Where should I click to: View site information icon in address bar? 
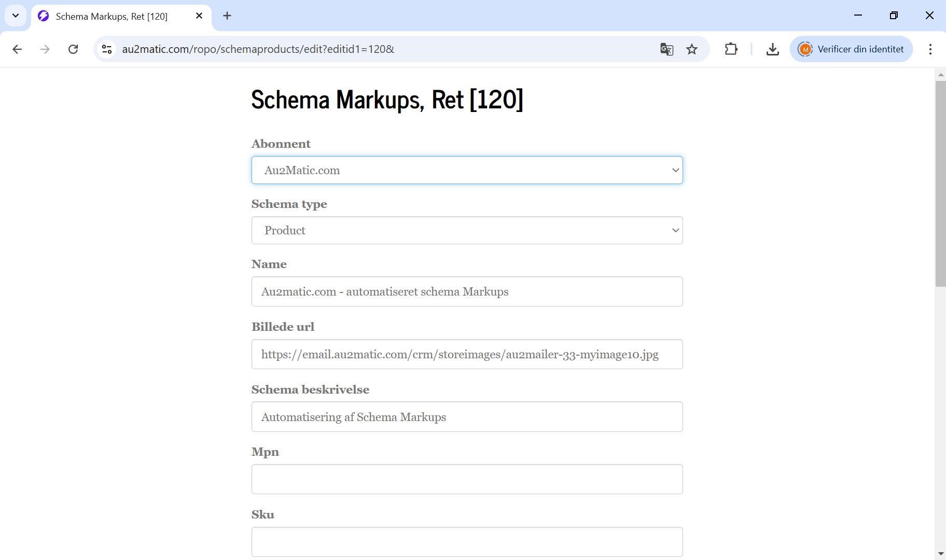pyautogui.click(x=107, y=49)
